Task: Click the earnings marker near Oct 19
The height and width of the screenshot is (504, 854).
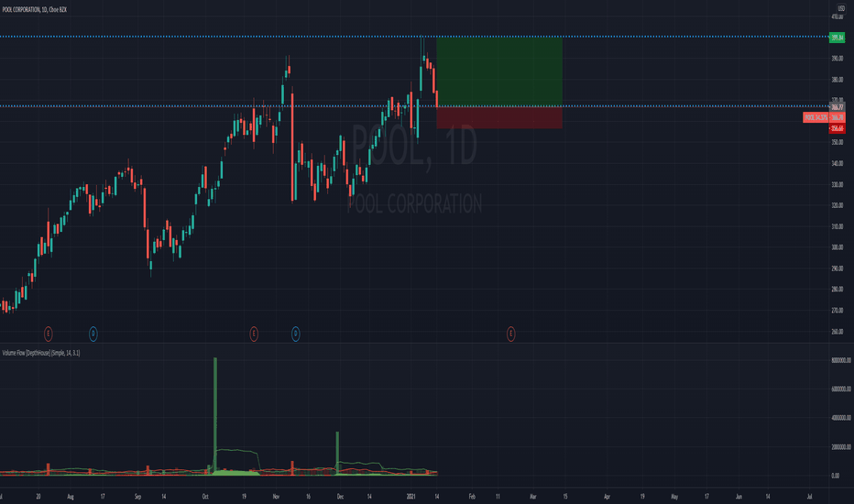Action: (x=254, y=334)
